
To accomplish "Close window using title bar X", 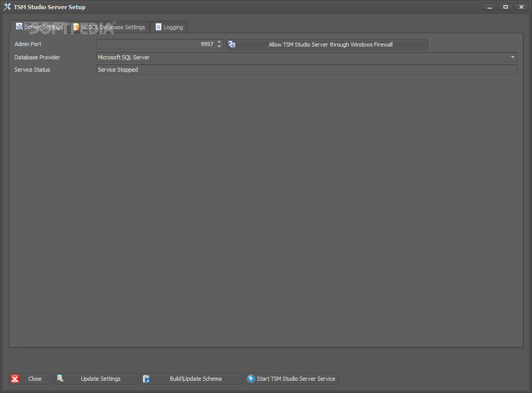I will pos(521,7).
